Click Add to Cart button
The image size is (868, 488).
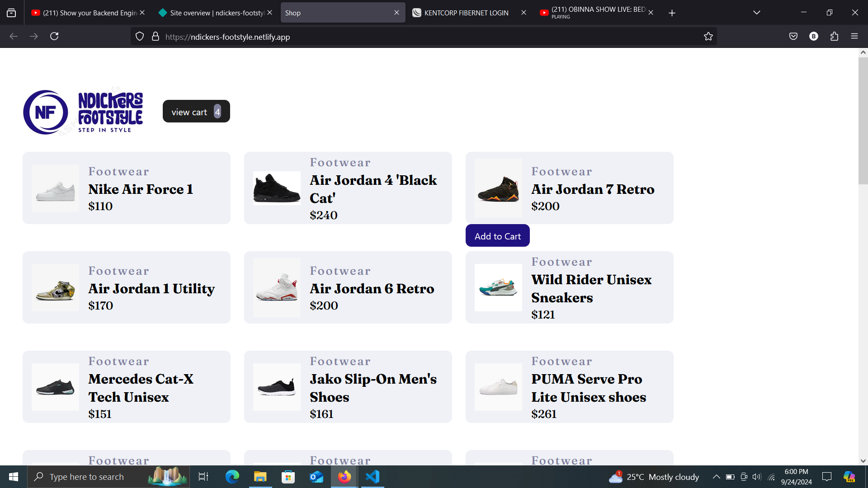coord(497,236)
